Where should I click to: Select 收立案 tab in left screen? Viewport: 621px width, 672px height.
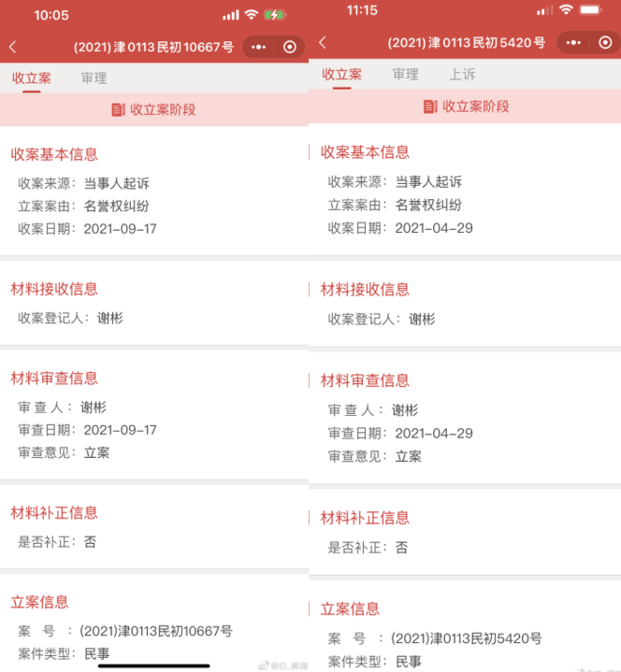(32, 78)
